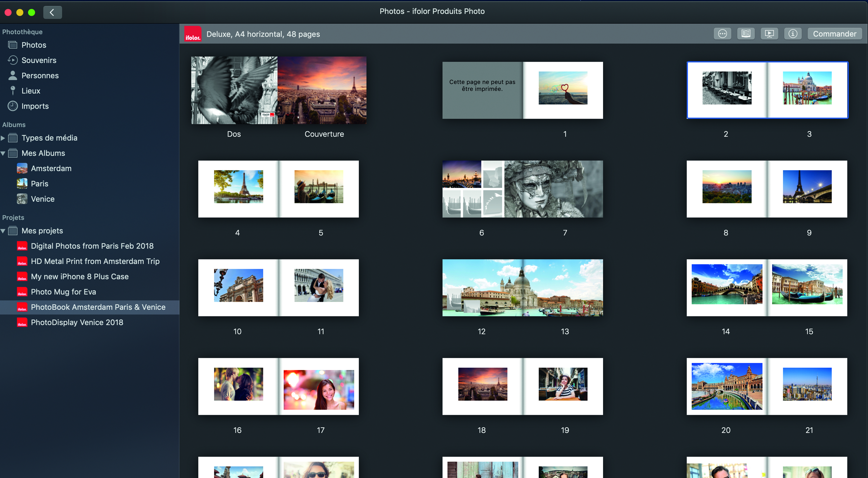Select page 2 black-and-white café photo

click(x=727, y=88)
